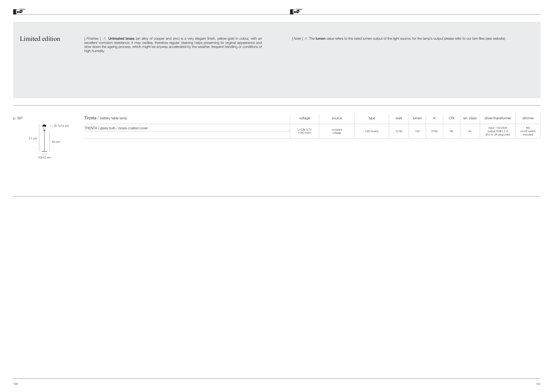Click the LED board type cell
This screenshot has width=554, height=392.
[372, 131]
